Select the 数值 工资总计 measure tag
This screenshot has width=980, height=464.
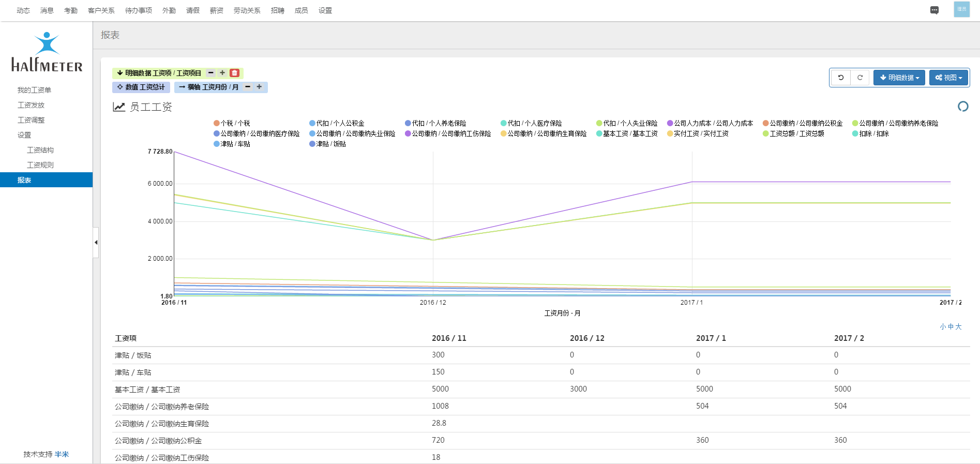(141, 87)
